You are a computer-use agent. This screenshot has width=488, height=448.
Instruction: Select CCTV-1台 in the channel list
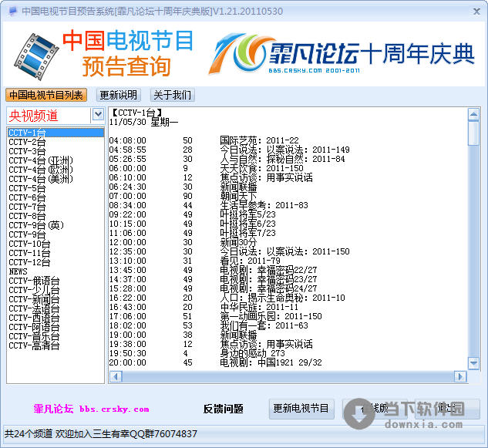pos(56,133)
